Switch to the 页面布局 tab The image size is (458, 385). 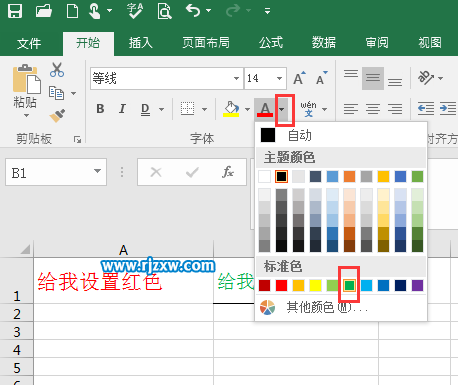[x=206, y=43]
